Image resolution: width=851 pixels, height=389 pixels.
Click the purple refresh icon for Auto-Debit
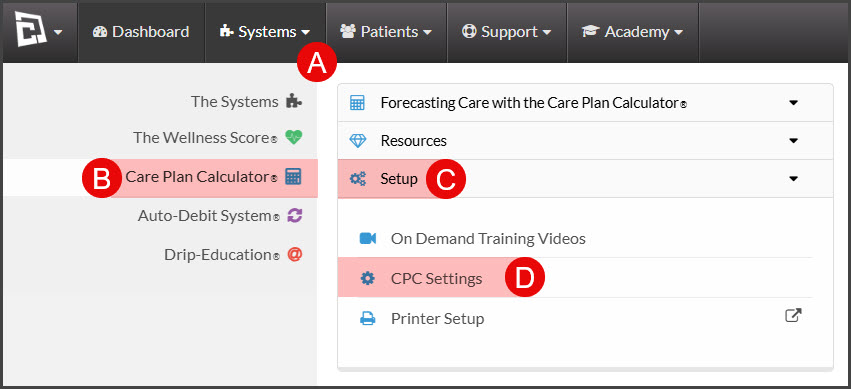coord(294,215)
